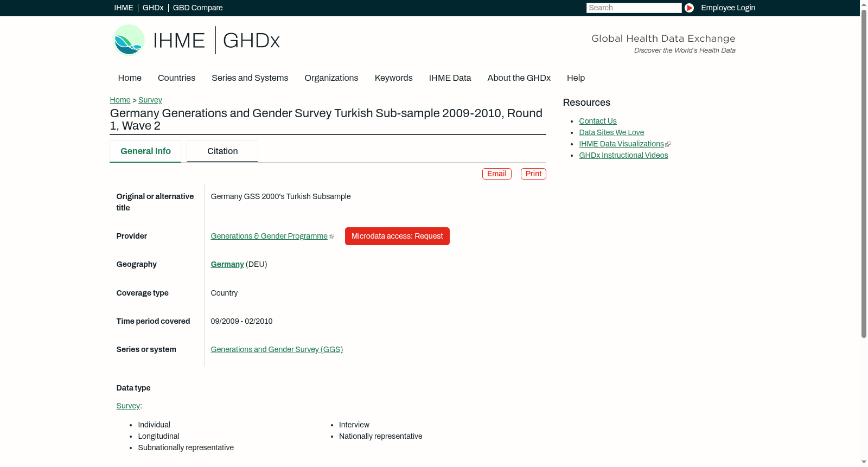The image size is (868, 467).
Task: Submit search with the red arrow icon
Action: point(689,8)
